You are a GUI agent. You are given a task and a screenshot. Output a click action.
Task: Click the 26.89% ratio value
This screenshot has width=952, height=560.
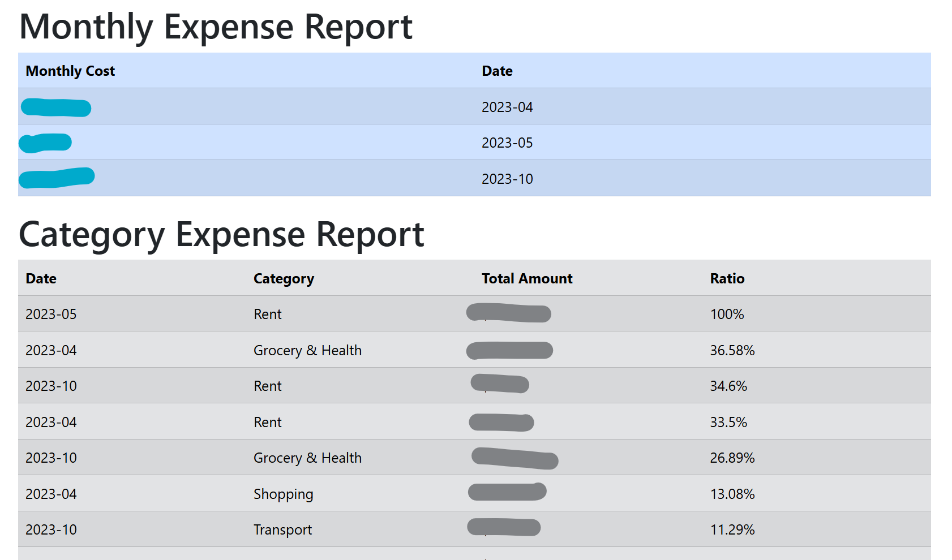pyautogui.click(x=732, y=458)
